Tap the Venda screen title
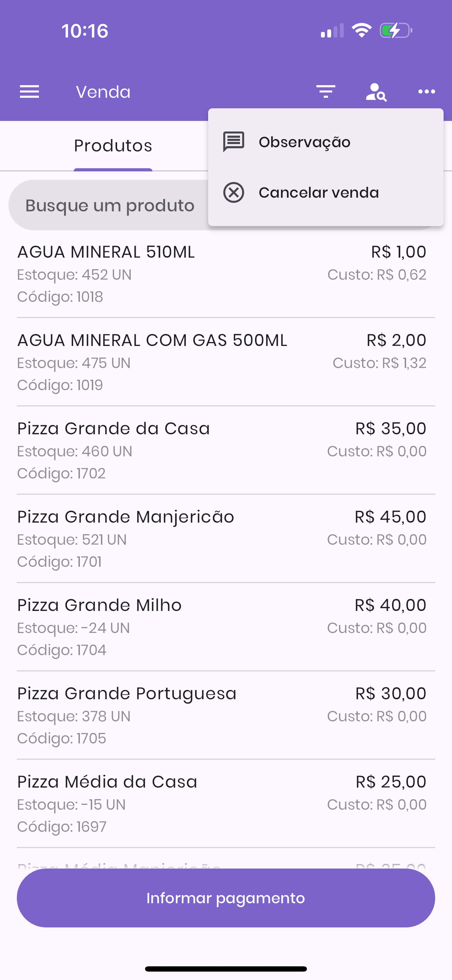Screen dimensions: 452x980 click(x=103, y=92)
